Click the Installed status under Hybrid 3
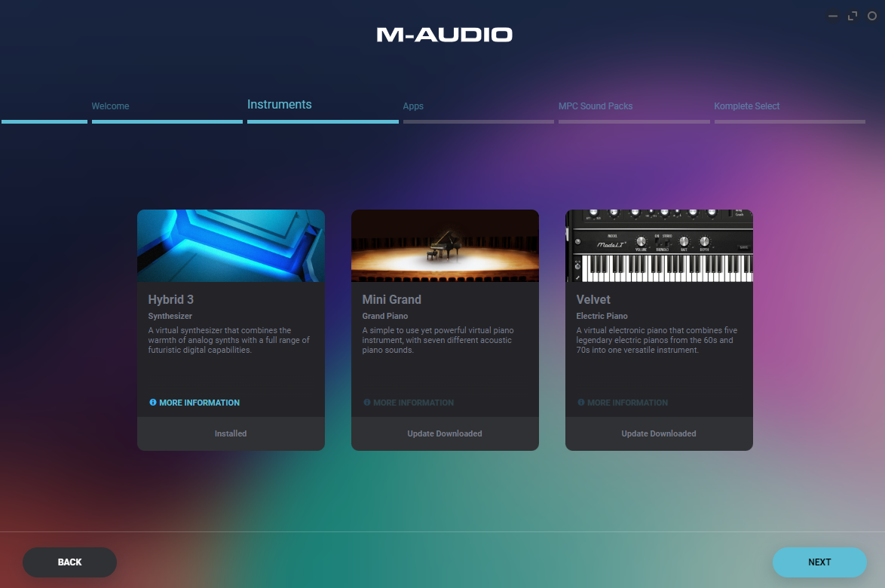 [231, 433]
